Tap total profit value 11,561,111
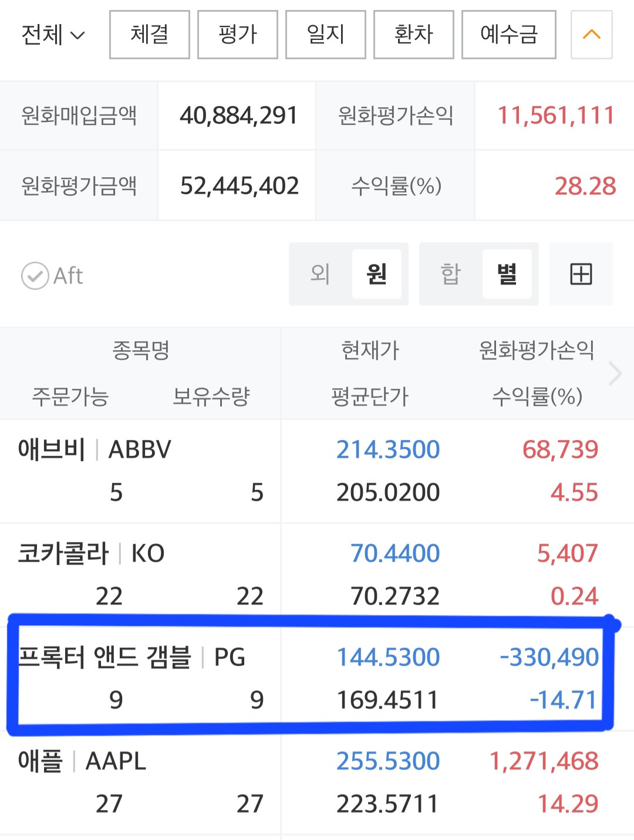This screenshot has height=840, width=634. pyautogui.click(x=557, y=116)
